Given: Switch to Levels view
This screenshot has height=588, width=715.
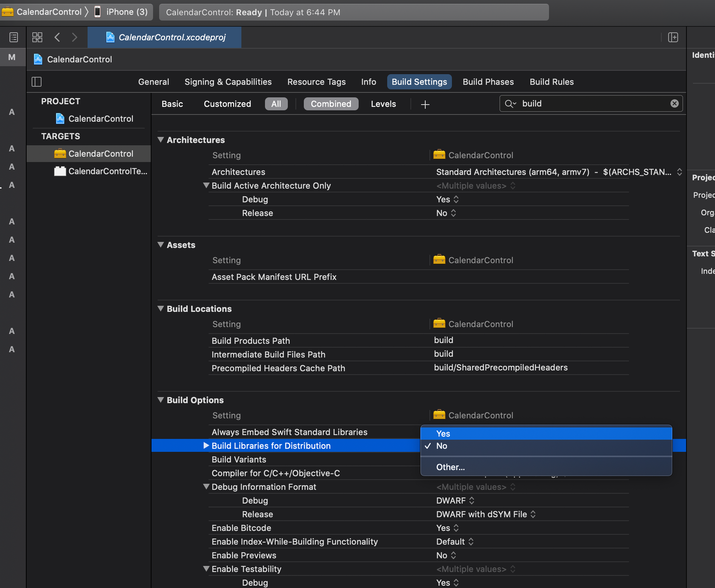Looking at the screenshot, I should pyautogui.click(x=383, y=104).
